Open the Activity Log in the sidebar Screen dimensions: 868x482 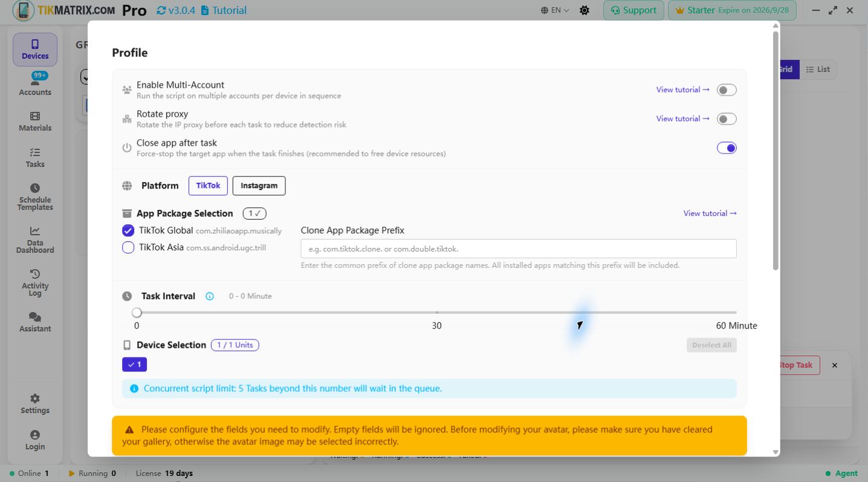[35, 283]
